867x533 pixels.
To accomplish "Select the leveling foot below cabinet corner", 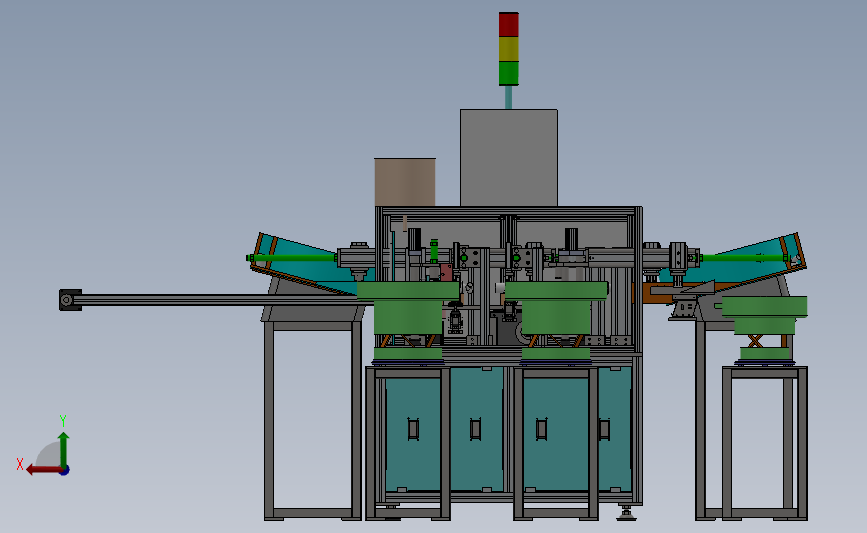I will click(x=626, y=513).
